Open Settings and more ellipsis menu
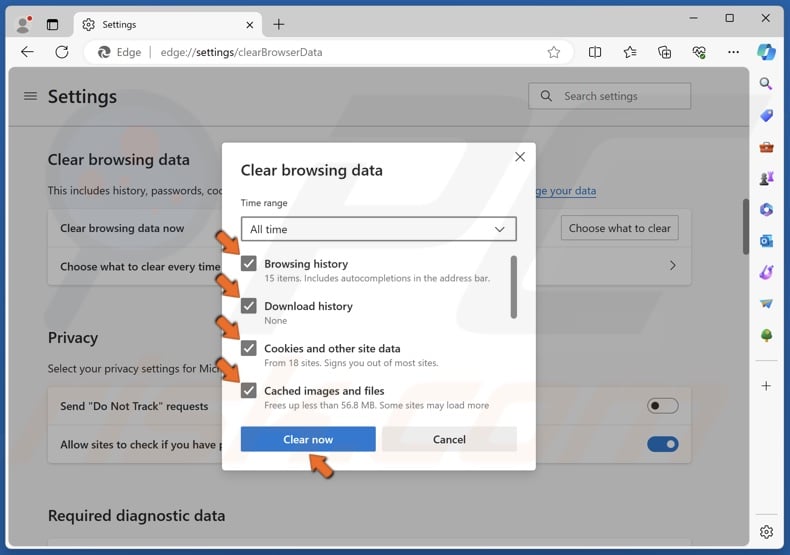The image size is (790, 555). (734, 52)
